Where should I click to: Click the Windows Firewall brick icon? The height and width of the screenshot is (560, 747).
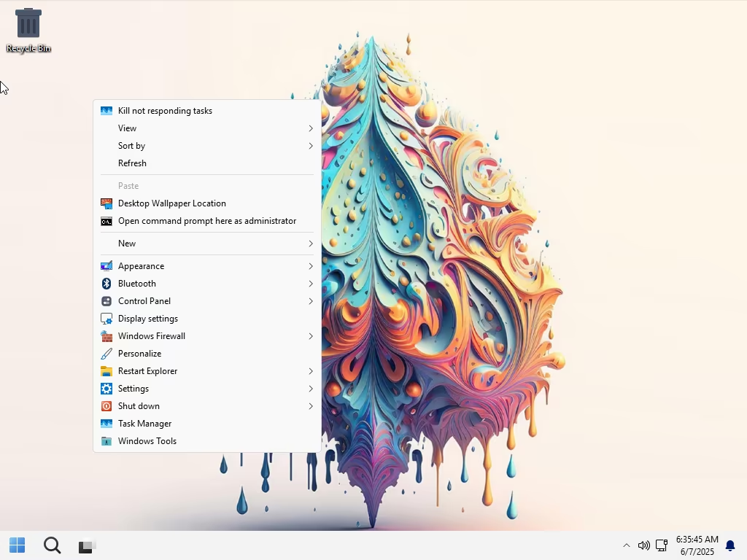(x=107, y=336)
